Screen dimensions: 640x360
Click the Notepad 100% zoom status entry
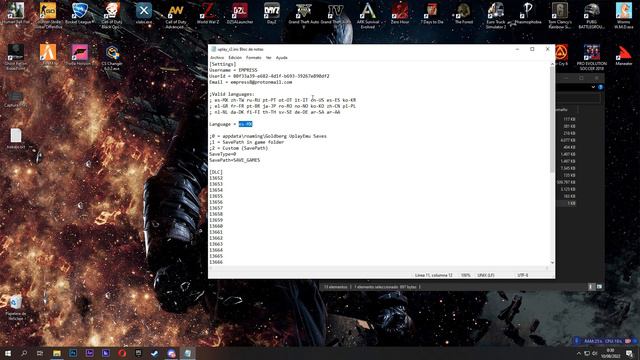[466, 275]
